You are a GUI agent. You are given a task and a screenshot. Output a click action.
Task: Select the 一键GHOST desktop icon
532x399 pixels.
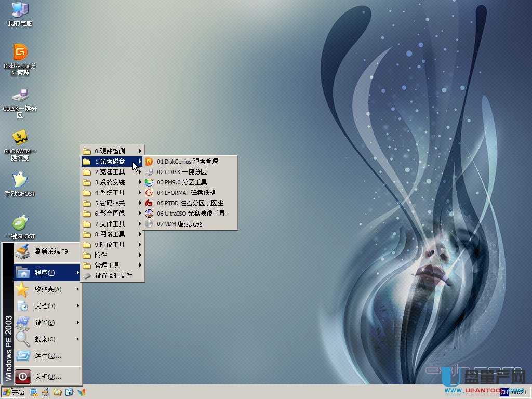coord(20,223)
